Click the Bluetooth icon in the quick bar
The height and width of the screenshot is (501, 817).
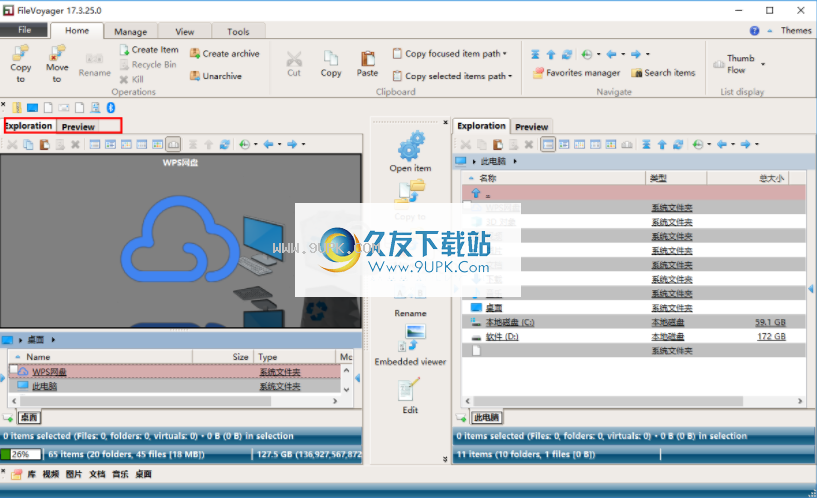111,108
